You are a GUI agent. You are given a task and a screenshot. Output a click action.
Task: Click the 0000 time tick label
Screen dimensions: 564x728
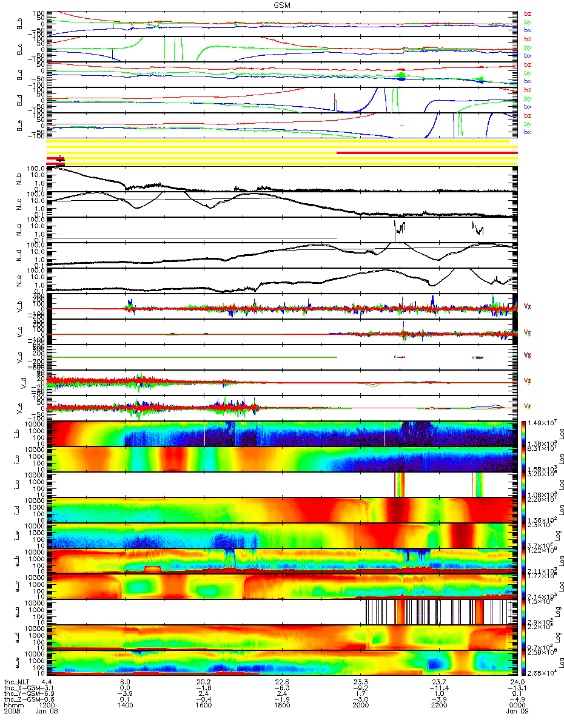tap(516, 706)
